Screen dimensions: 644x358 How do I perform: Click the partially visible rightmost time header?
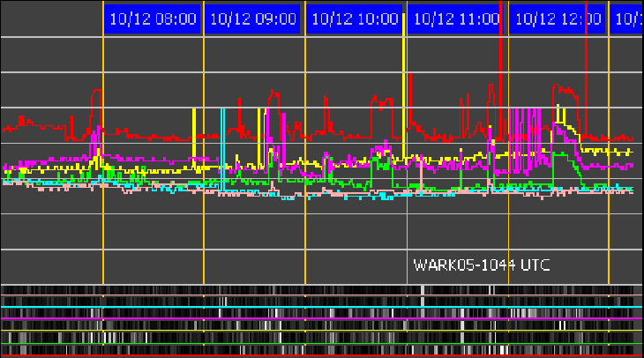click(626, 19)
